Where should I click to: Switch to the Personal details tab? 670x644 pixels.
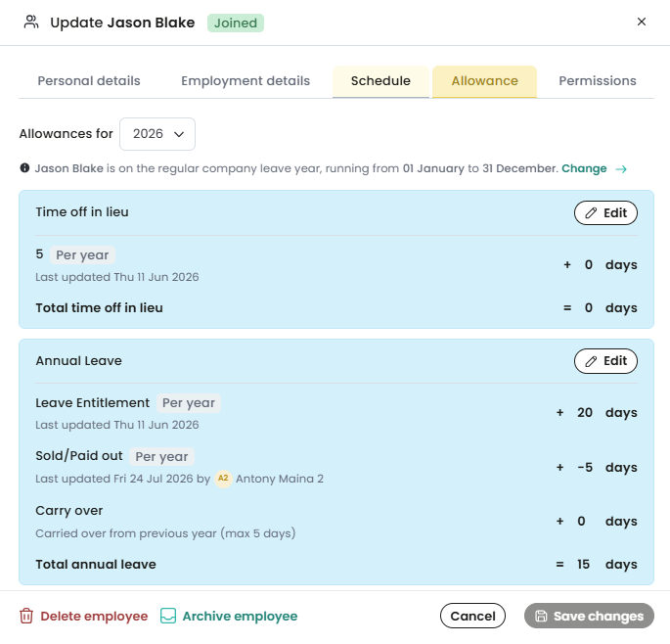click(89, 81)
